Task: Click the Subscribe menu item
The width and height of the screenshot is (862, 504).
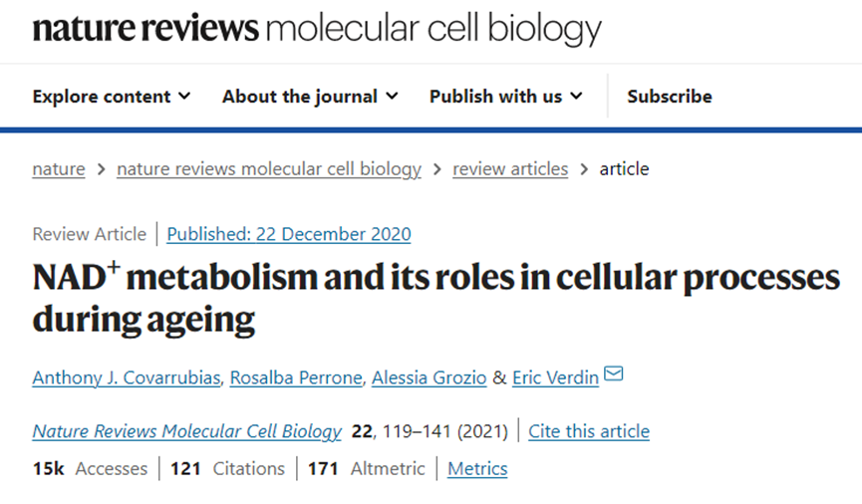Action: [669, 97]
